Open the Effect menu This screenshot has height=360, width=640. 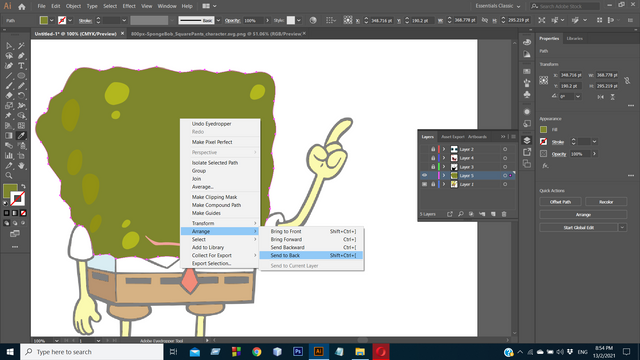pos(129,6)
